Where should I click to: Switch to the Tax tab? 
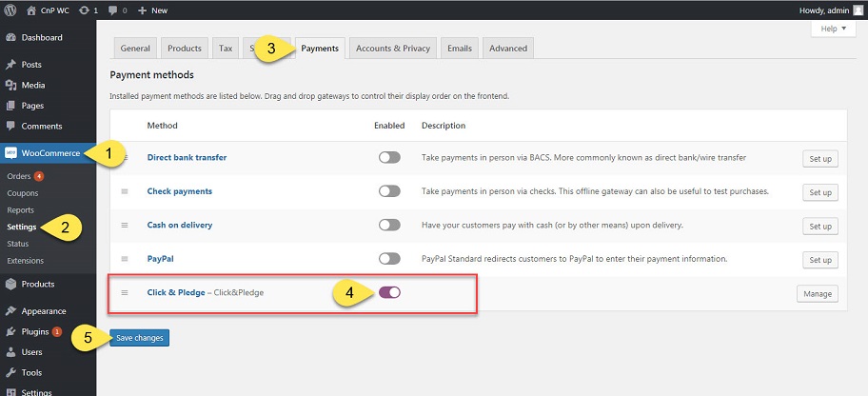point(226,49)
